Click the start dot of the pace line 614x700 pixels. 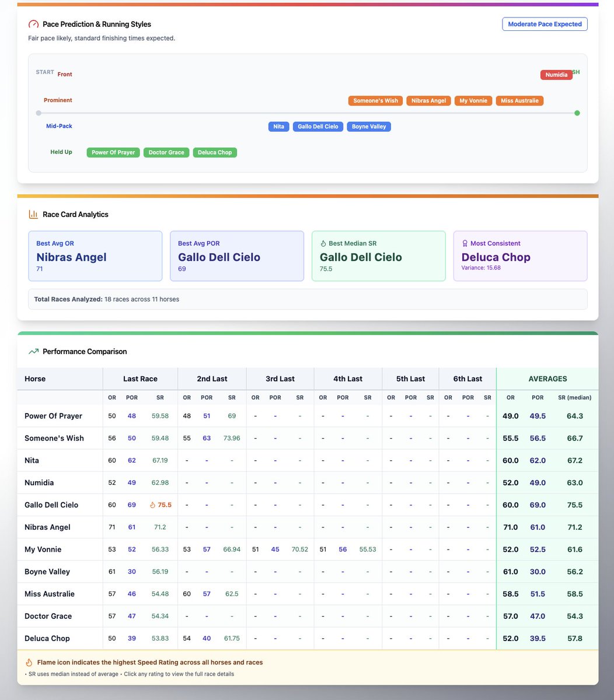(39, 113)
